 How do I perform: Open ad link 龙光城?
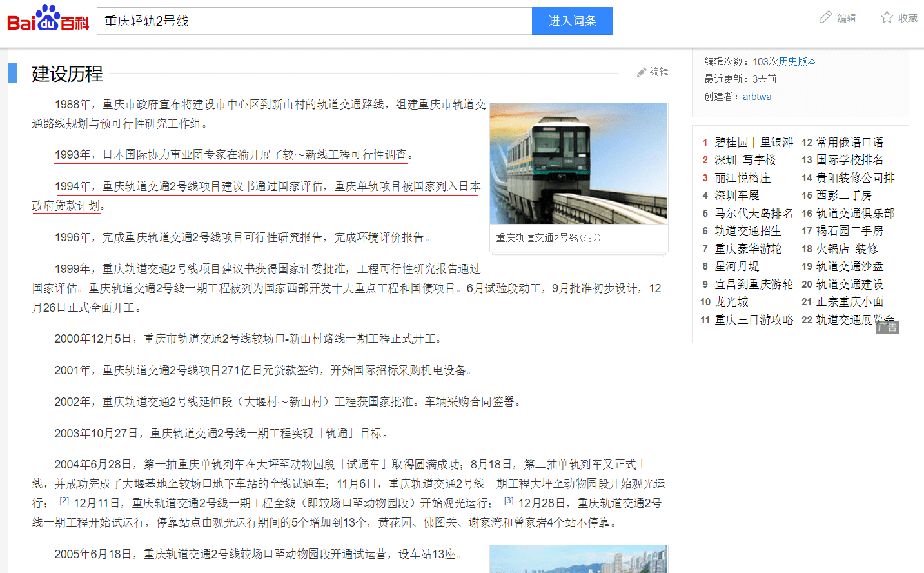[731, 301]
